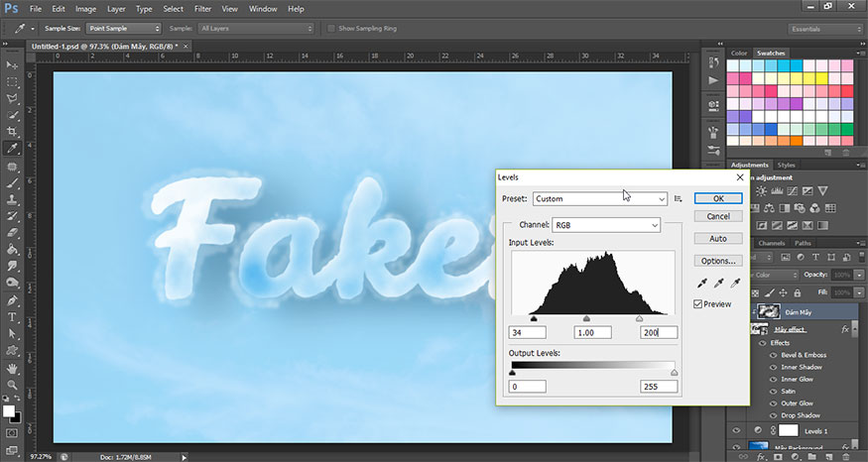
Task: Select the Eyedropper tool in toolbox
Action: pyautogui.click(x=12, y=148)
